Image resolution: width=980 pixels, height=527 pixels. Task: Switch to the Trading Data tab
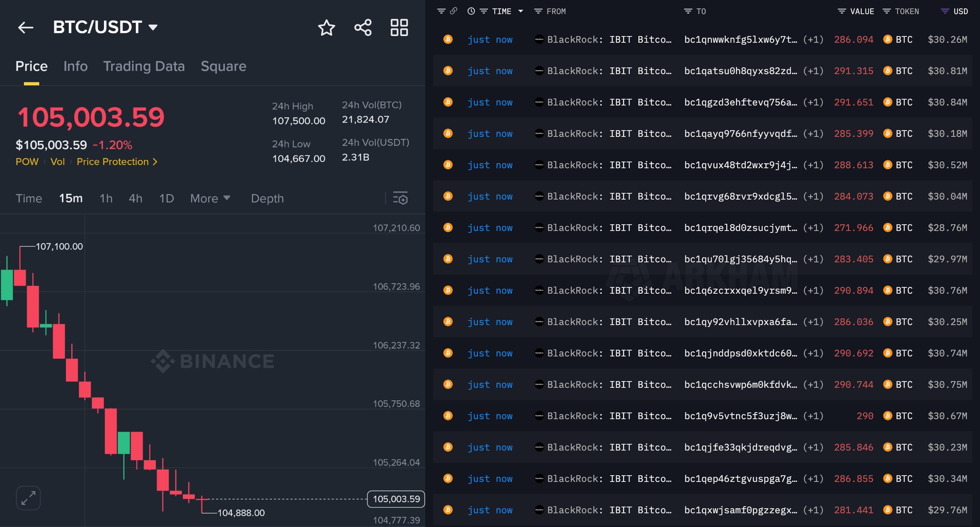click(x=144, y=66)
